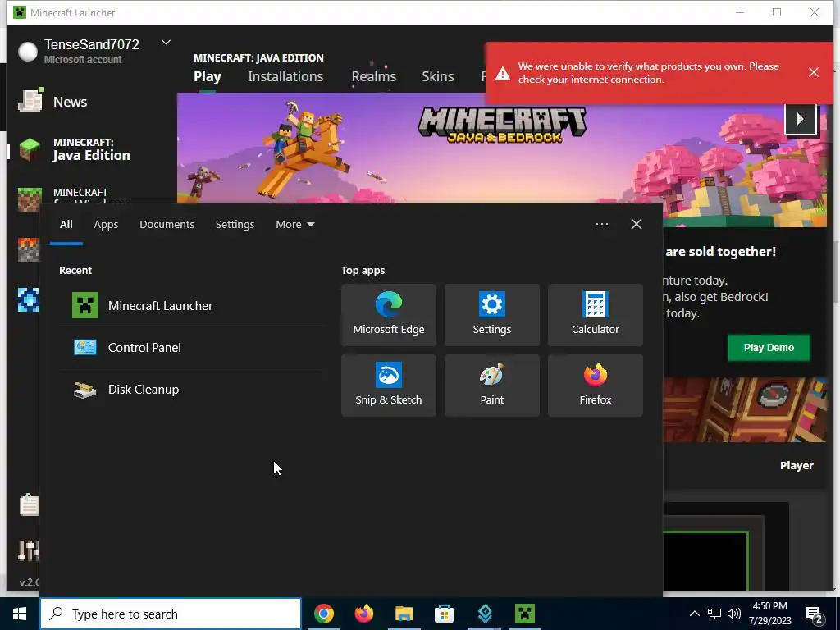Open the notification center with 2 alerts
The width and height of the screenshot is (840, 630).
pyautogui.click(x=815, y=614)
